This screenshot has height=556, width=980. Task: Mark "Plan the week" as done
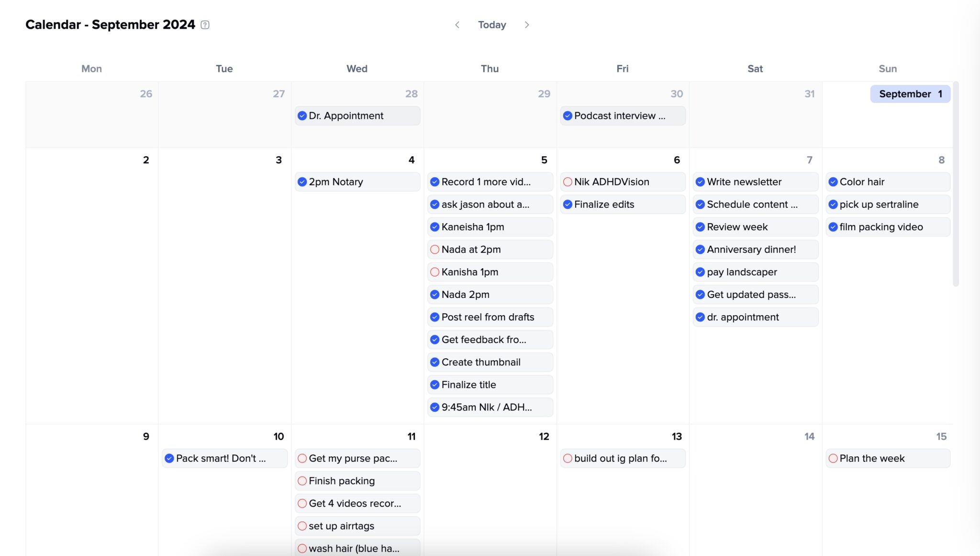point(834,458)
